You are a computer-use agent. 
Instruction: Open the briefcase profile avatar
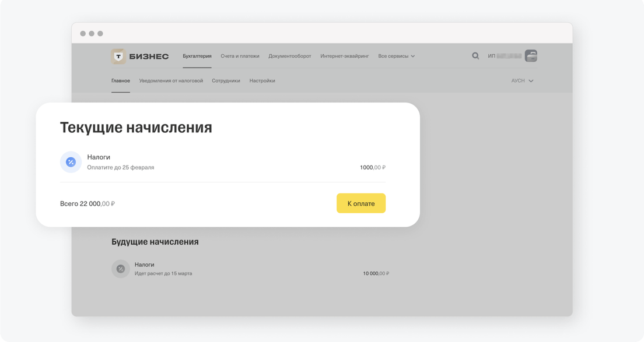coord(531,56)
